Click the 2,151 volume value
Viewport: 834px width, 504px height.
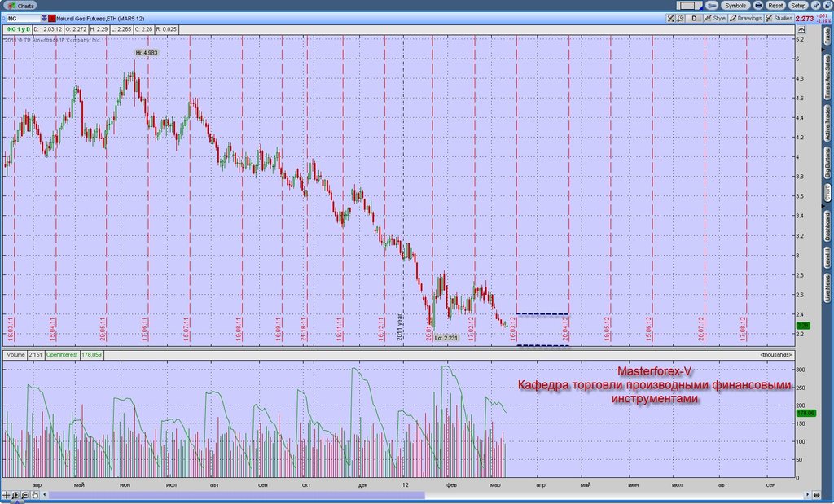point(36,355)
